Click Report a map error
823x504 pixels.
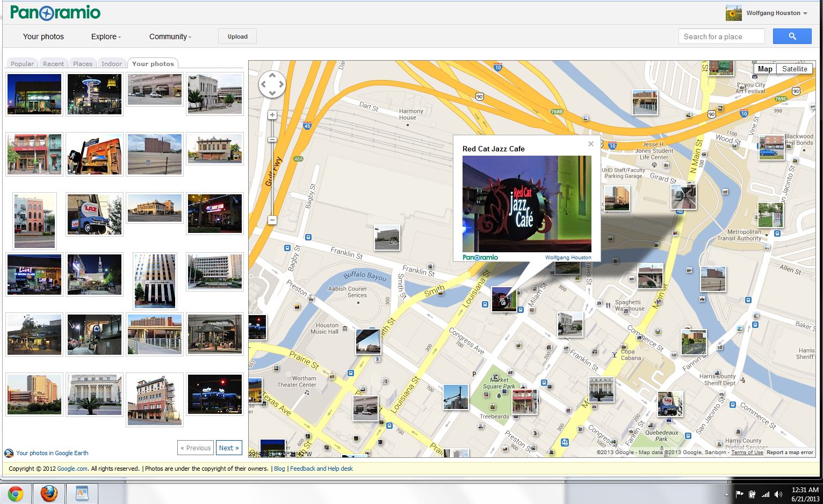point(790,452)
